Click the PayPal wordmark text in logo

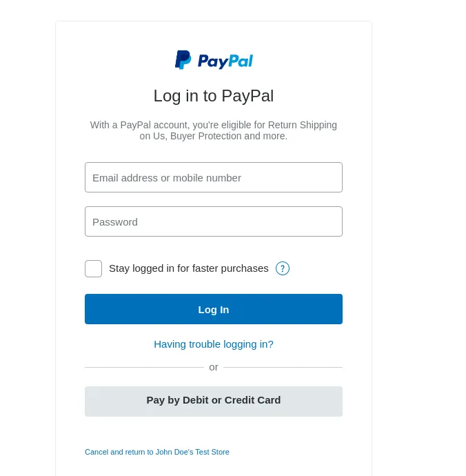[x=225, y=61]
